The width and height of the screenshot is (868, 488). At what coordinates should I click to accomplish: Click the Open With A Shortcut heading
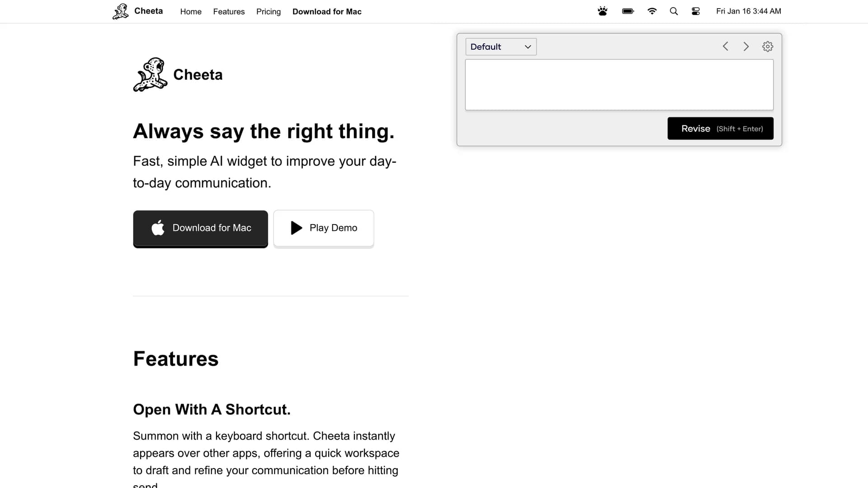[x=212, y=409]
